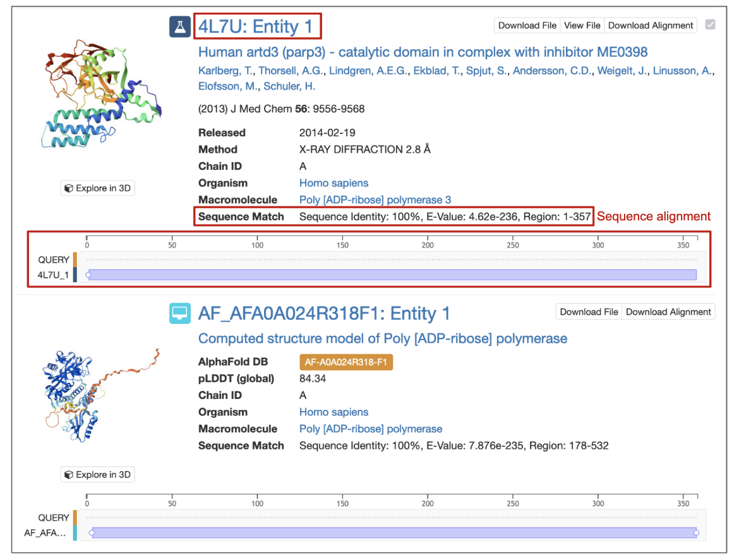This screenshot has width=739, height=560.
Task: Click View File button
Action: pos(582,25)
